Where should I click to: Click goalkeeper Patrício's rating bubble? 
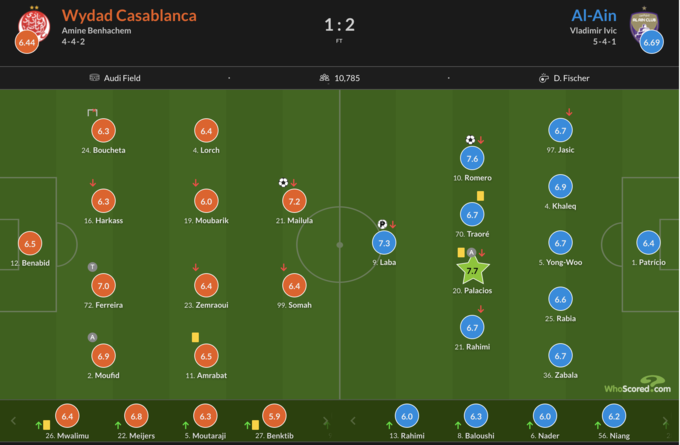click(x=649, y=243)
